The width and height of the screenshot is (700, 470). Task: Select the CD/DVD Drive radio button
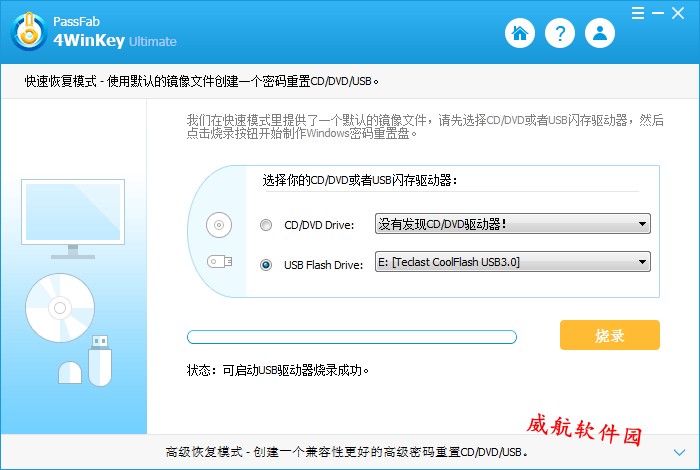point(266,225)
